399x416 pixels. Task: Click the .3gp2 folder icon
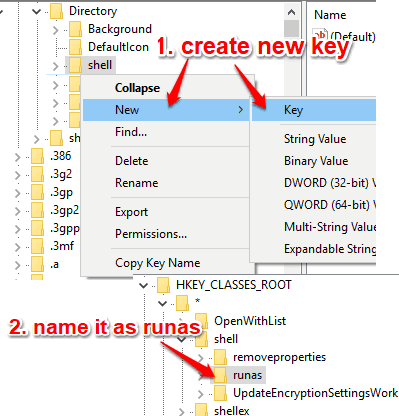tap(37, 210)
